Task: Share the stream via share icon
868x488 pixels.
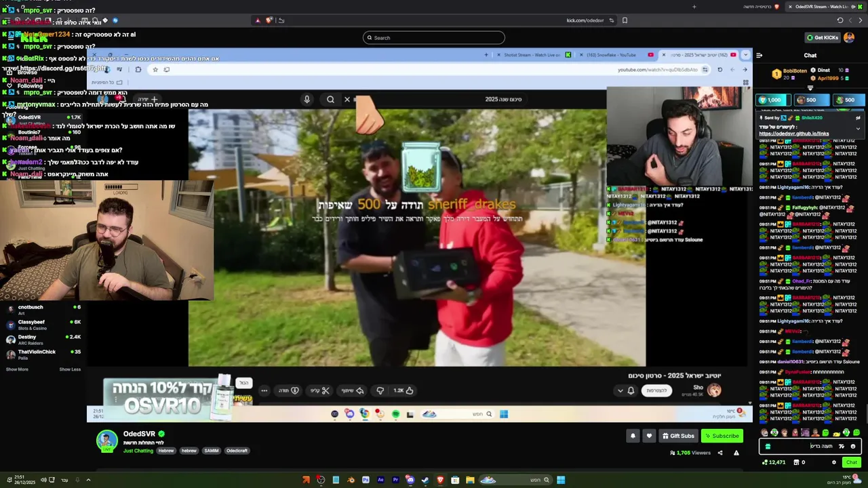Action: (x=720, y=453)
